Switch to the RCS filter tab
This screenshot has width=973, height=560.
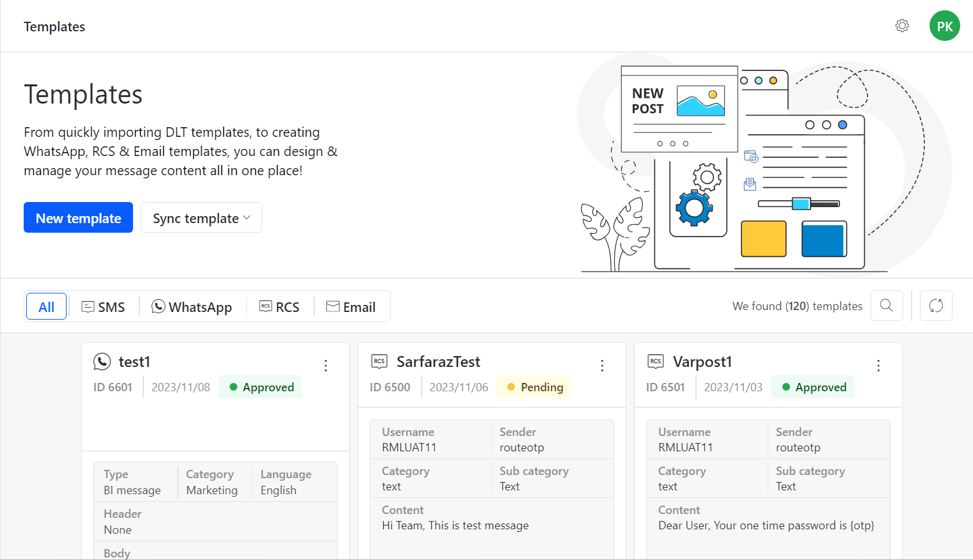pyautogui.click(x=280, y=307)
